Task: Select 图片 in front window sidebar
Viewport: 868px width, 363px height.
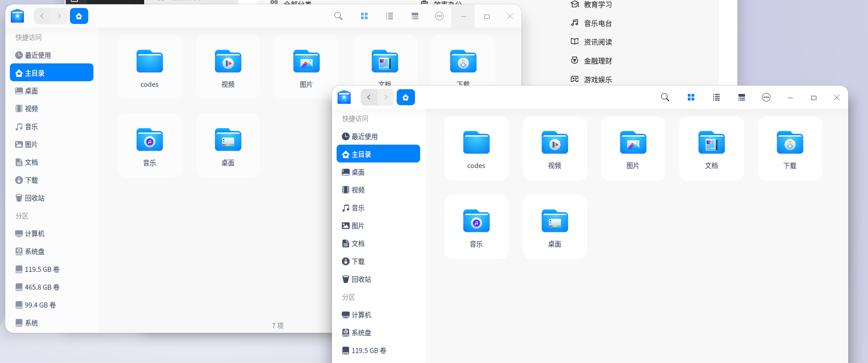Action: click(378, 225)
